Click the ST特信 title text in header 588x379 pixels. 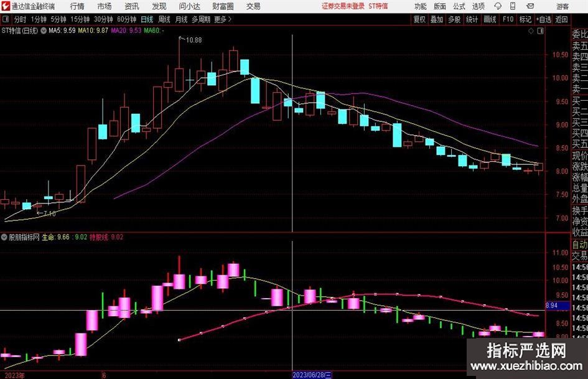coord(378,6)
